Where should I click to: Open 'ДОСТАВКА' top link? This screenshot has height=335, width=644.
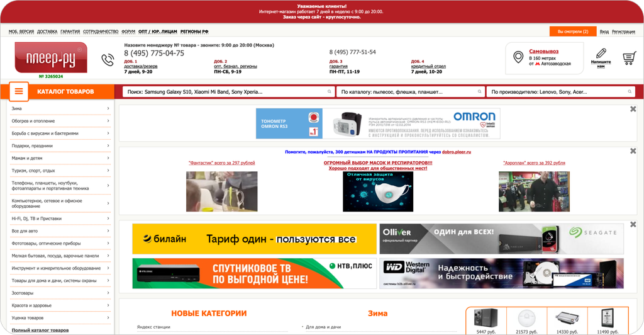47,31
